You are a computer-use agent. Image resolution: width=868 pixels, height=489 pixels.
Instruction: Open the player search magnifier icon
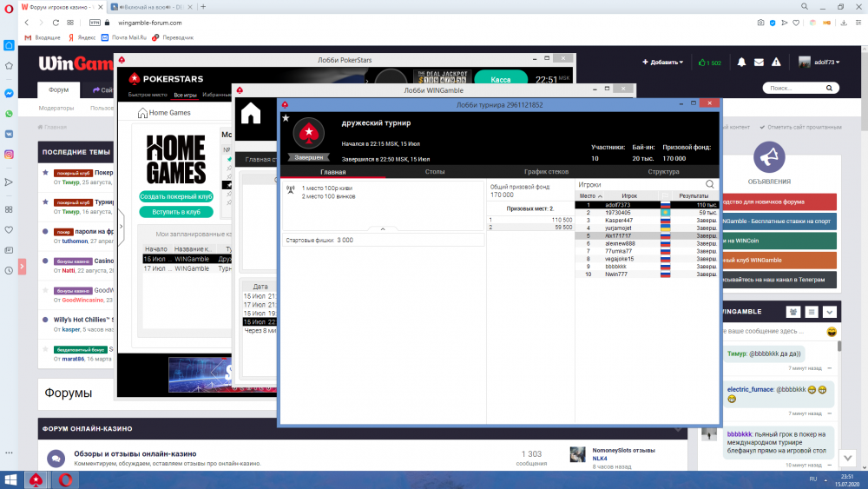tap(710, 184)
